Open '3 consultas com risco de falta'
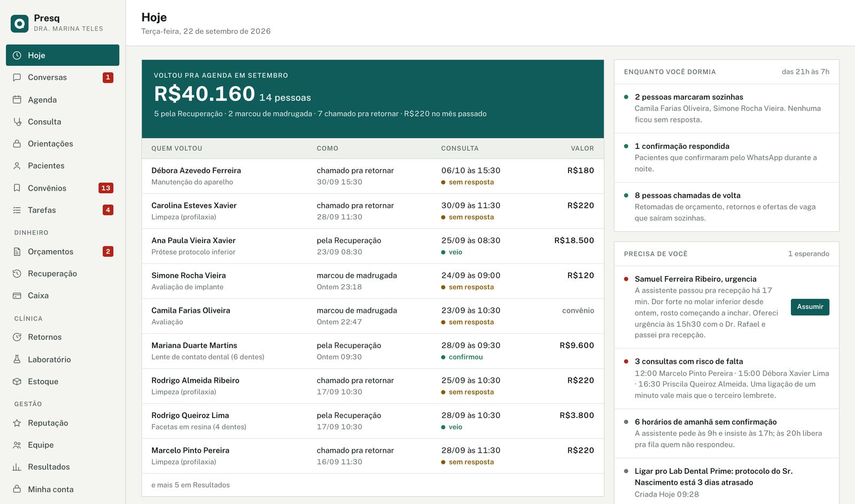855x504 pixels. [x=726, y=379]
